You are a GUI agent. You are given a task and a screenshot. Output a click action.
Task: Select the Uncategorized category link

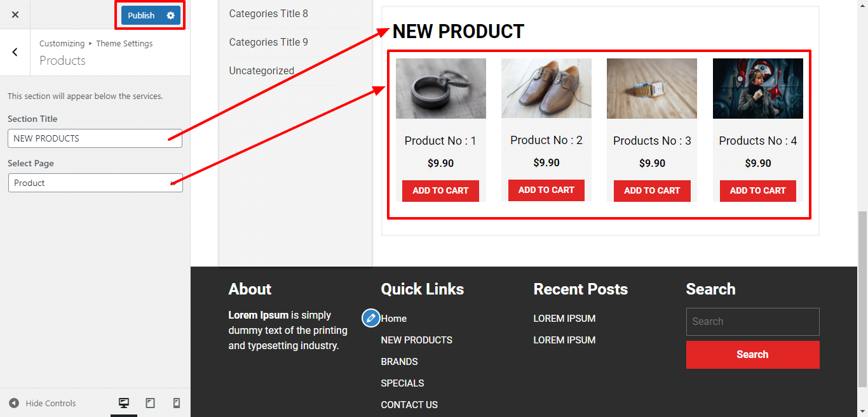point(261,70)
